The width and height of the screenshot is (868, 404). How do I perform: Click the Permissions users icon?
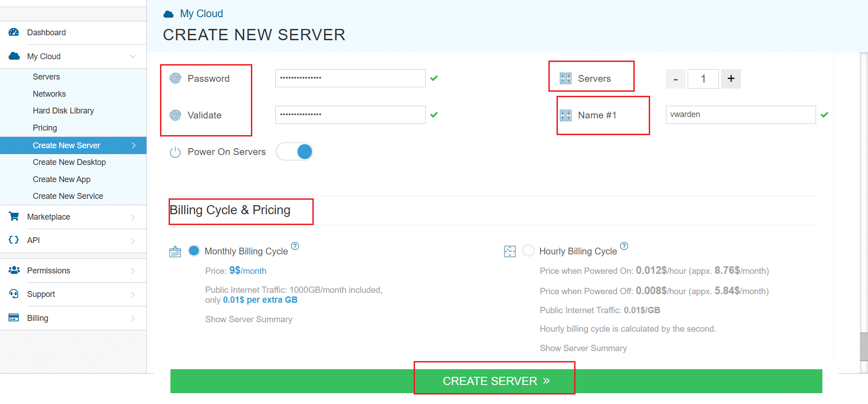(14, 270)
